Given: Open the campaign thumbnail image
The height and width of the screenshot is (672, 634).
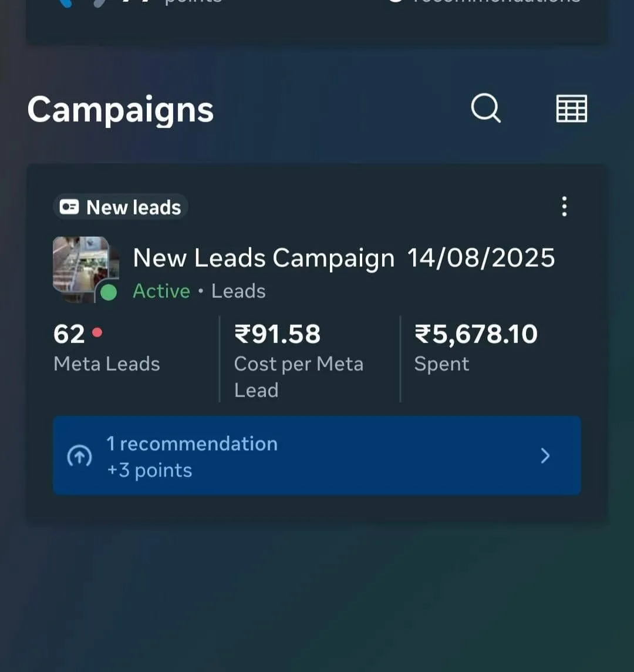Looking at the screenshot, I should point(81,265).
